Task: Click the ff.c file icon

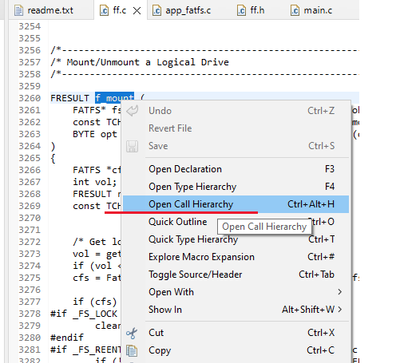Action: pos(104,11)
